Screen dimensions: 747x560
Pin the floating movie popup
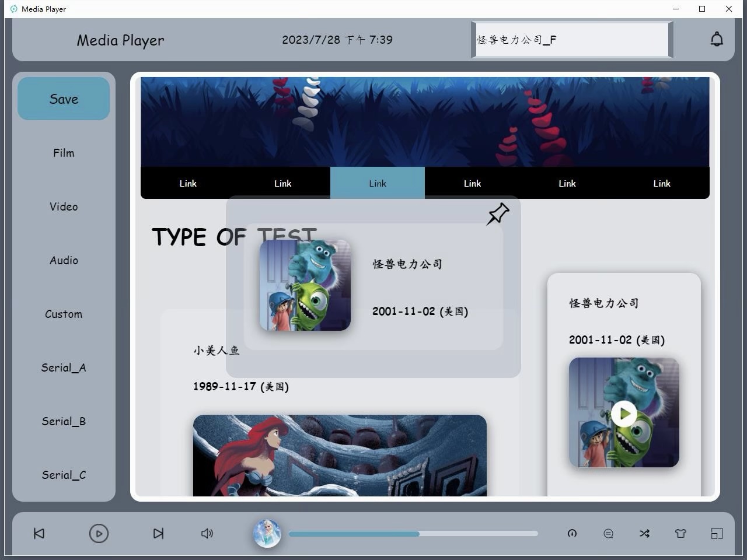pyautogui.click(x=498, y=214)
